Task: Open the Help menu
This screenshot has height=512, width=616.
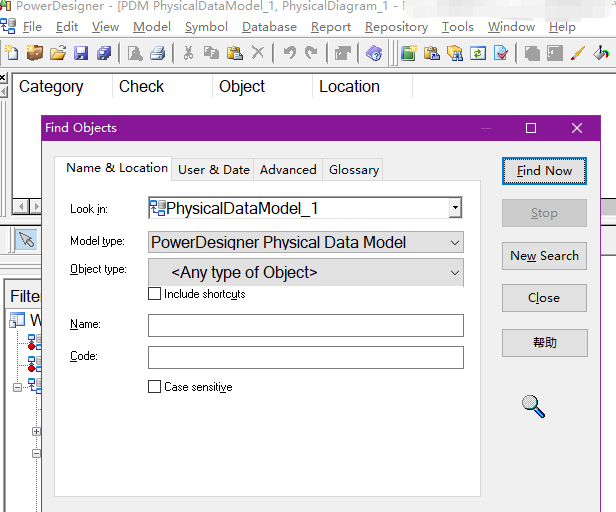Action: pos(562,27)
